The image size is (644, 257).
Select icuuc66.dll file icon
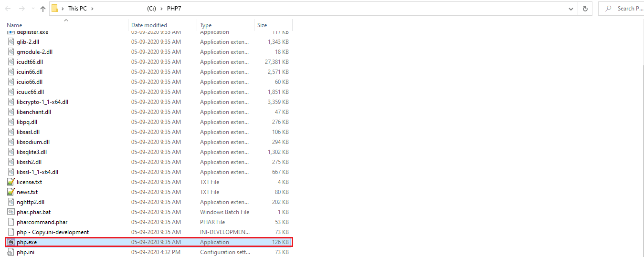pos(11,92)
